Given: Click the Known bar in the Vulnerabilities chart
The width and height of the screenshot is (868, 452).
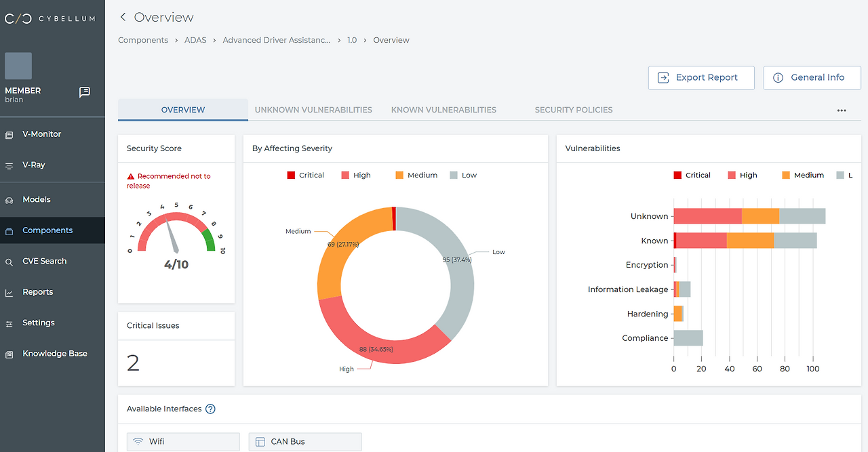Looking at the screenshot, I should tap(745, 241).
